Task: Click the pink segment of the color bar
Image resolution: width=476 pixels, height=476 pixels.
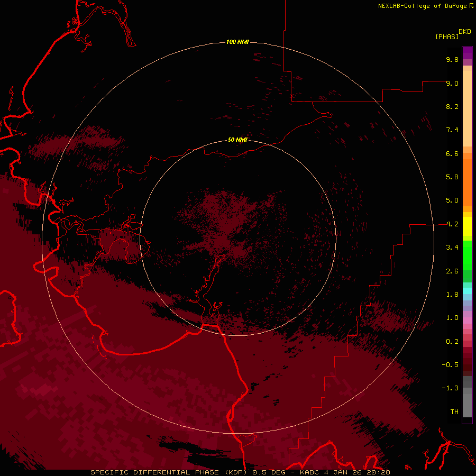Action: coord(467,321)
